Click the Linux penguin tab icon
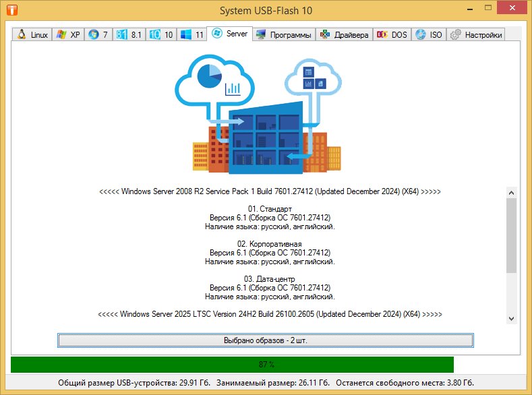 coord(22,35)
